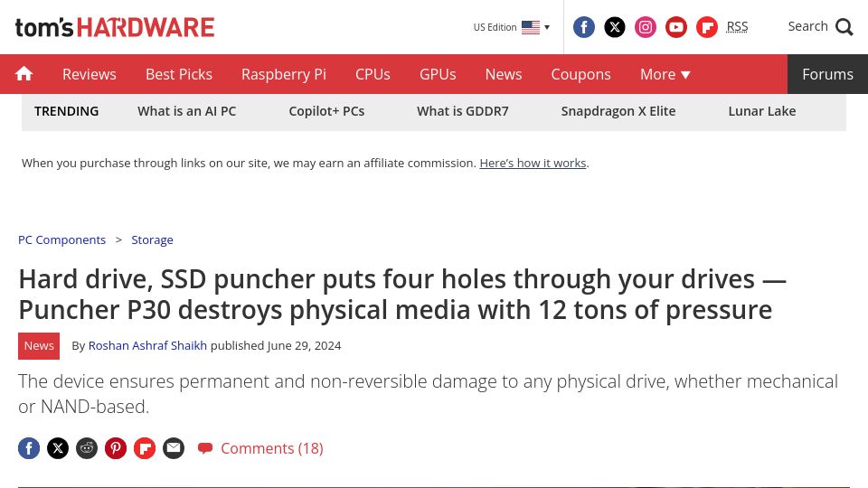
Task: Open trending topic Lunar Lake
Action: (761, 111)
